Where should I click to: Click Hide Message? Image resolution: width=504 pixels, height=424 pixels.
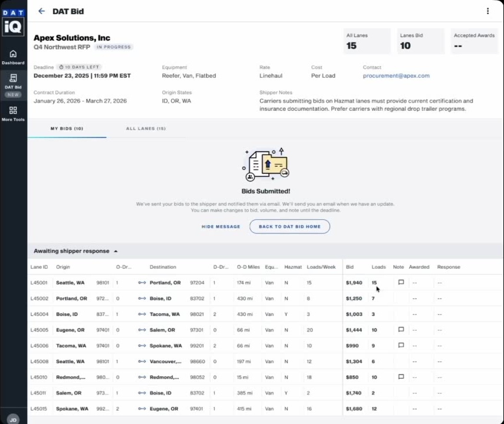point(220,226)
